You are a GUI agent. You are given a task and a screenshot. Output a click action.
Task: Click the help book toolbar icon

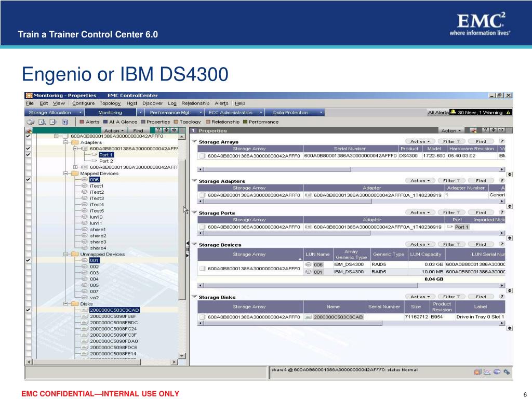(65, 122)
